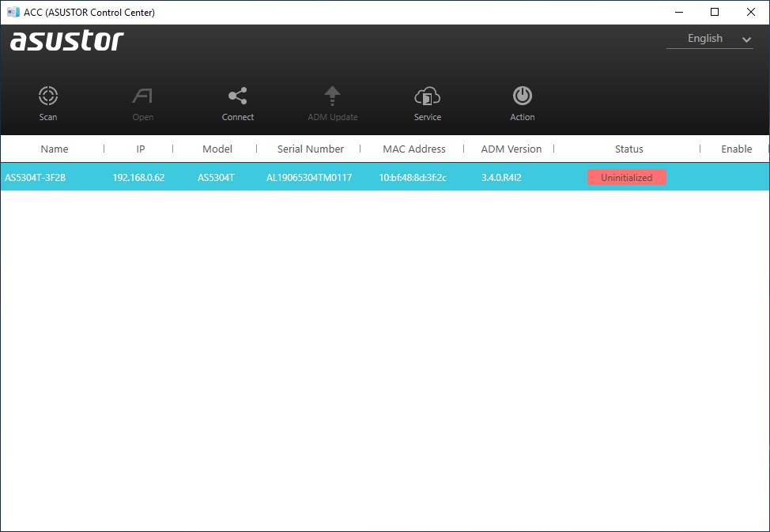Click the greyed-out Open icon

[x=142, y=96]
